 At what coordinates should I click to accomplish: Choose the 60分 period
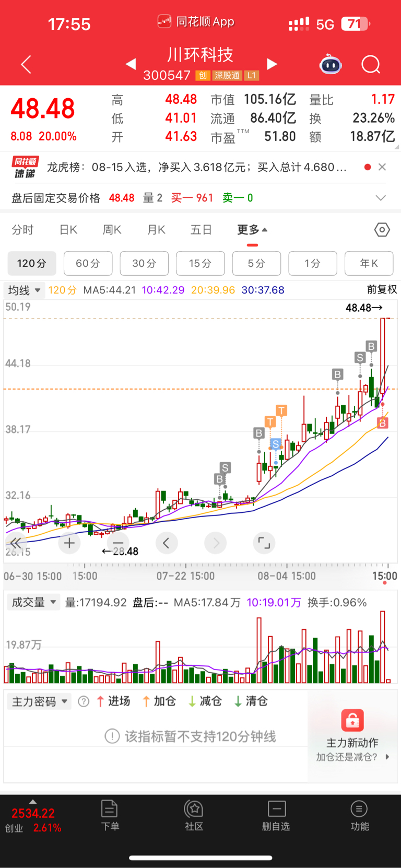pos(88,263)
